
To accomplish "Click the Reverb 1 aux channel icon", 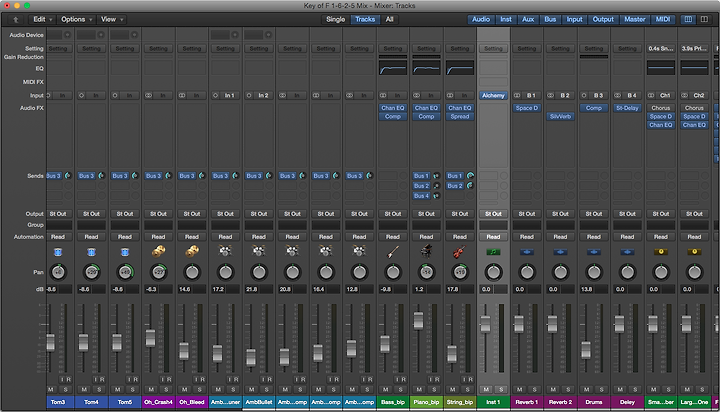I will (527, 252).
